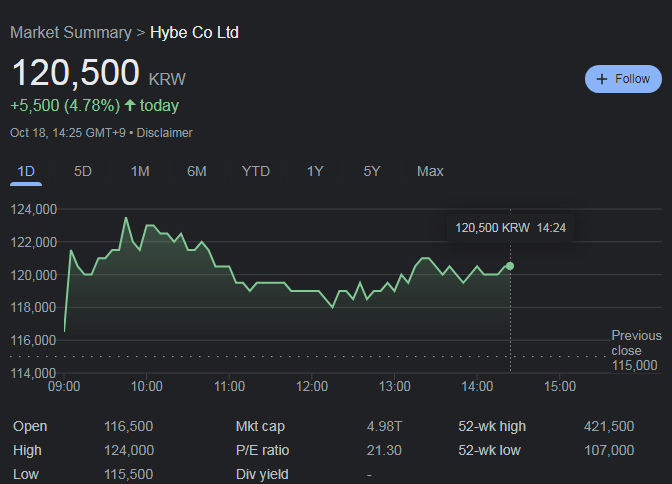672x484 pixels.
Task: Click the 09:00 x-axis label
Action: [x=64, y=386]
